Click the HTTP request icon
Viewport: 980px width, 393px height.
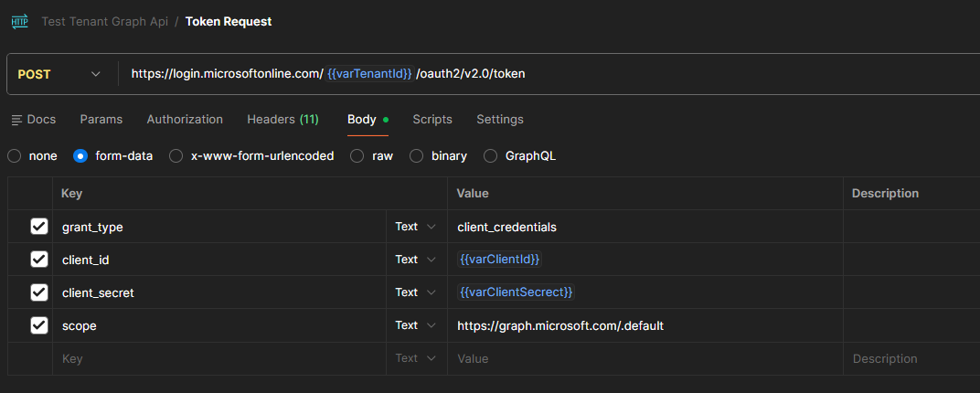(19, 20)
